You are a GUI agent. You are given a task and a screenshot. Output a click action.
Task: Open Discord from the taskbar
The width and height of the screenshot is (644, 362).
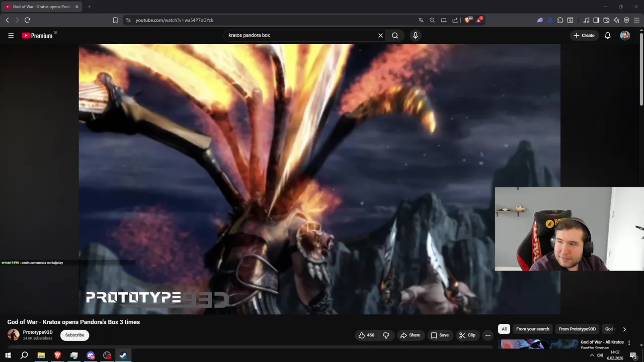91,355
